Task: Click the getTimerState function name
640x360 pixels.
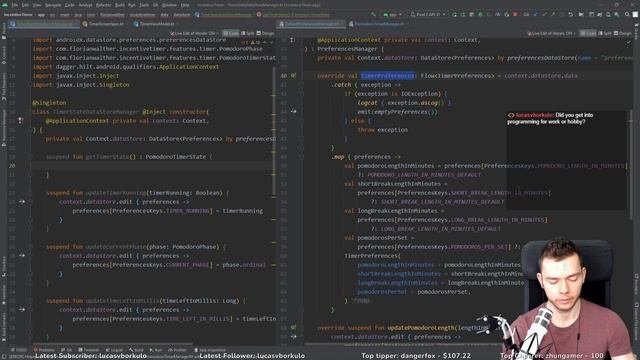Action: coord(107,157)
